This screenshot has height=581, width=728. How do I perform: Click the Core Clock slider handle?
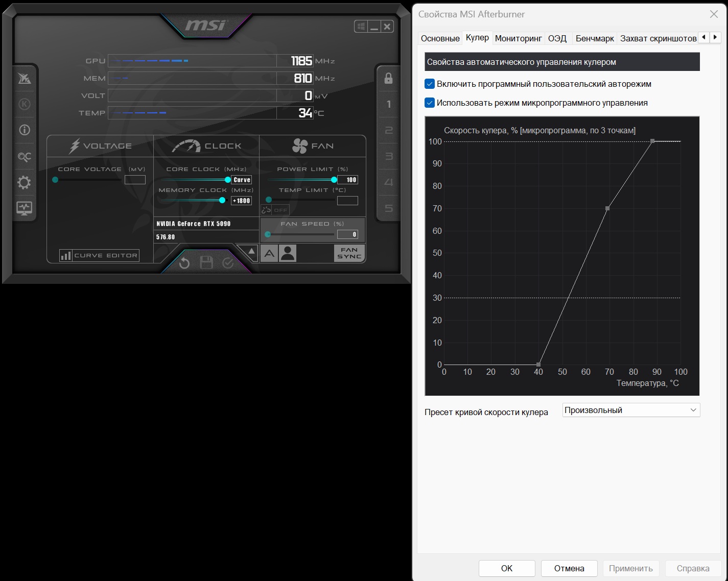(228, 180)
